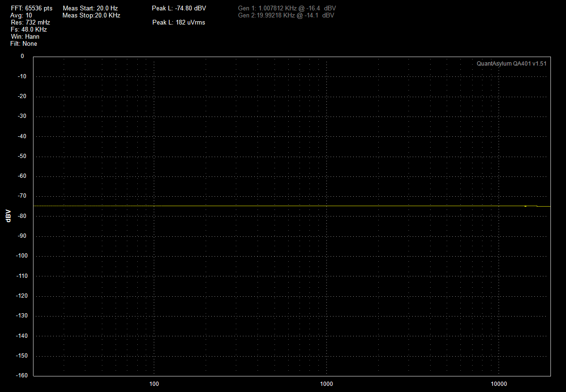The image size is (566, 392).
Task: Click the Avg: 10 readout
Action: [x=21, y=16]
